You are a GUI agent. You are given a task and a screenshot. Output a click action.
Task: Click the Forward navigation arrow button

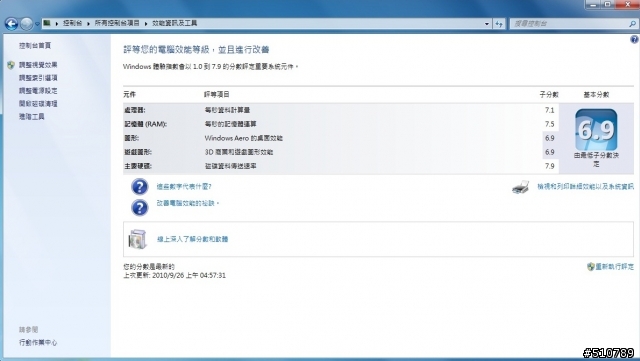(27, 24)
